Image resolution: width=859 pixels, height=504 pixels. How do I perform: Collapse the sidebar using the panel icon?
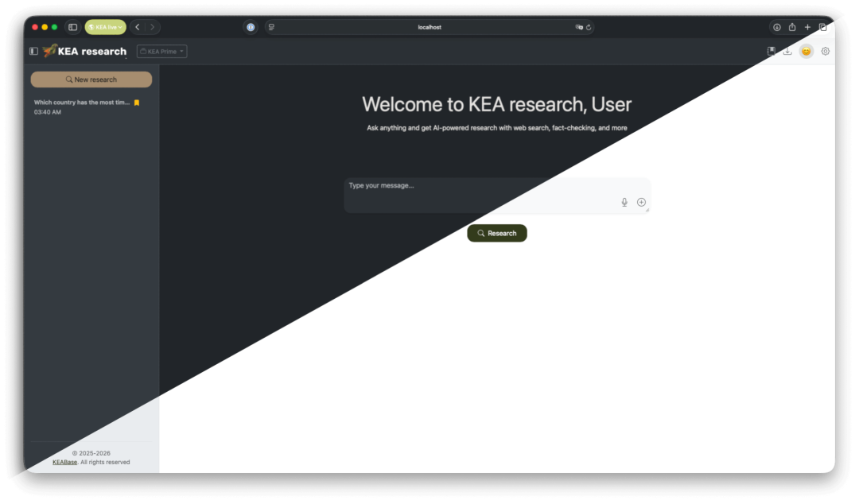pos(33,50)
